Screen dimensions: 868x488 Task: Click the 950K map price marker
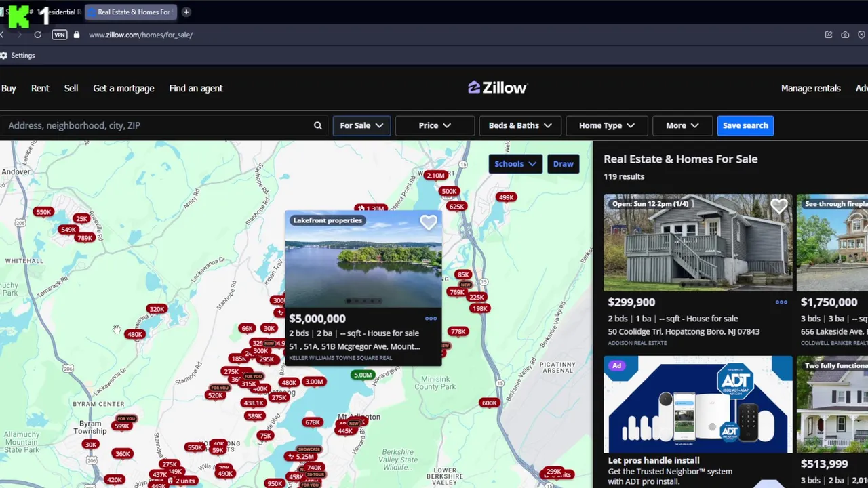coord(275,484)
